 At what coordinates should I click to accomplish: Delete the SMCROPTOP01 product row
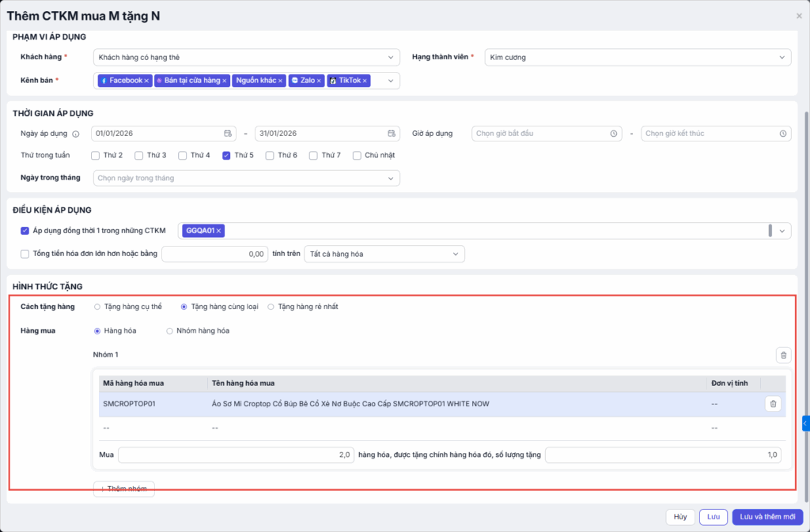tap(773, 404)
